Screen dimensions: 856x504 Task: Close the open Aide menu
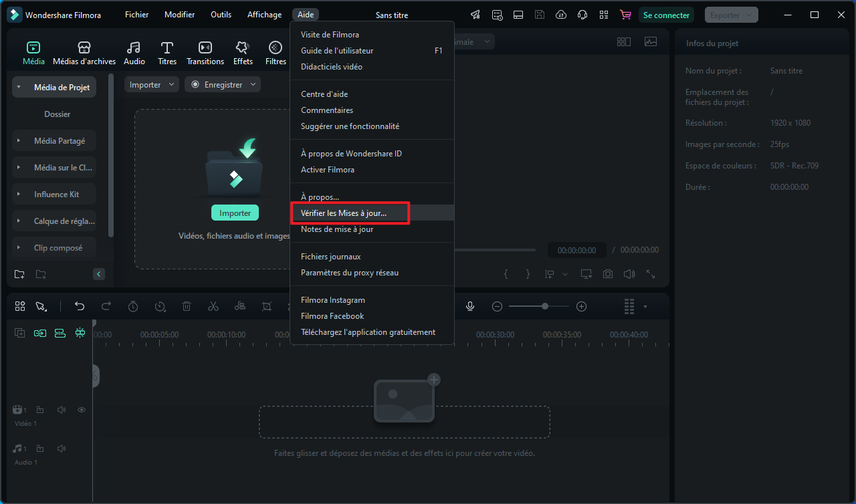point(306,15)
